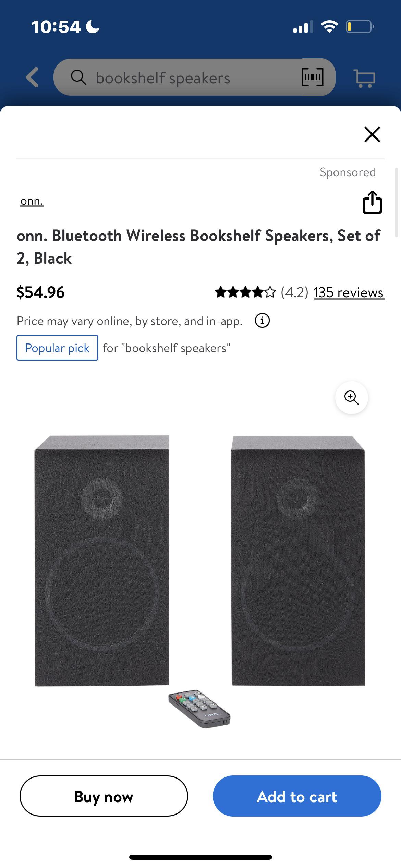Select the product title text
The image size is (401, 868).
click(x=199, y=247)
